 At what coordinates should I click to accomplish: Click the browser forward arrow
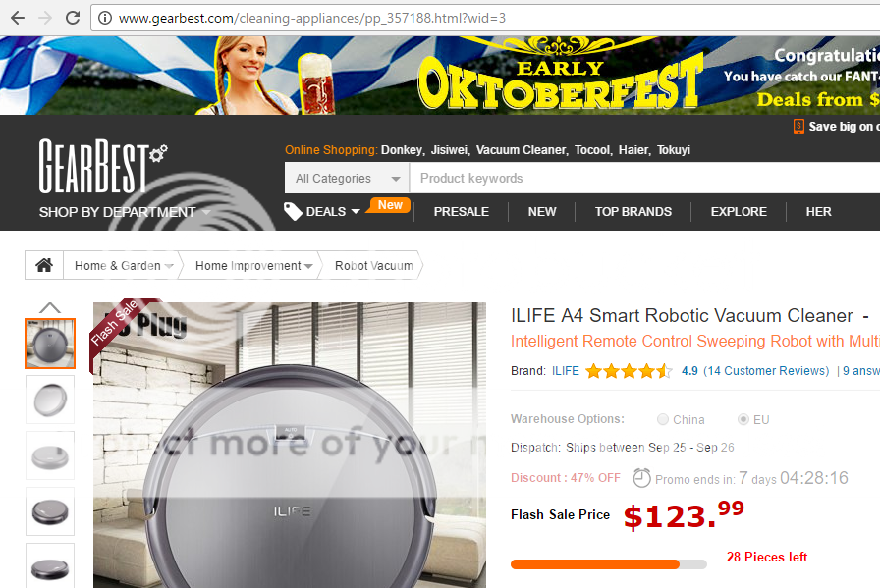[45, 18]
